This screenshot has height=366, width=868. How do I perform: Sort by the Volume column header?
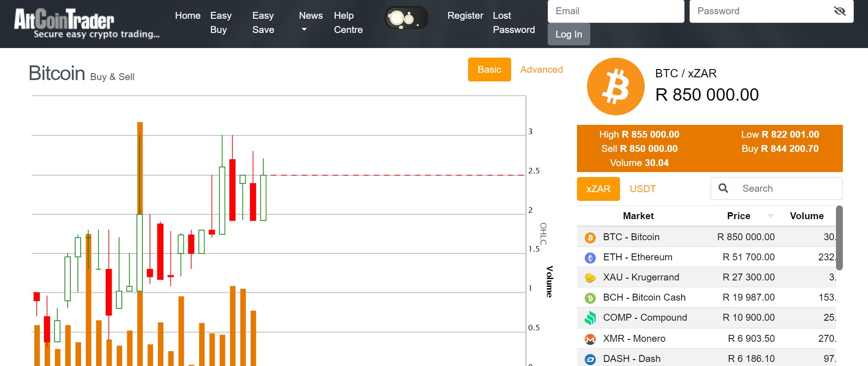click(806, 216)
